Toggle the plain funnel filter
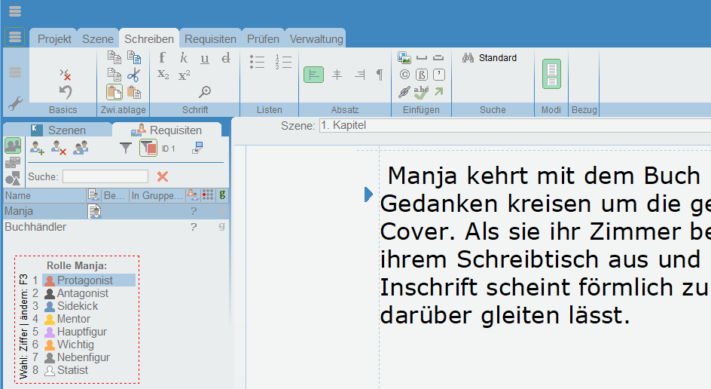The width and height of the screenshot is (711, 389). [126, 148]
